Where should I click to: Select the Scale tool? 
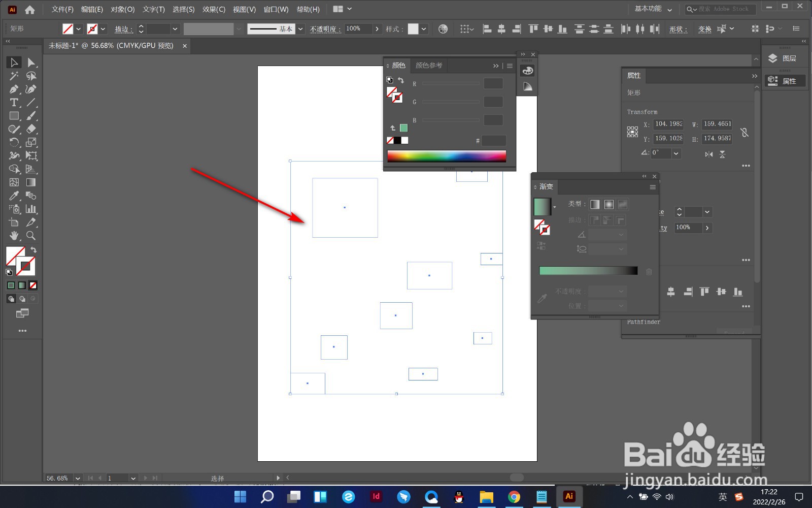(x=31, y=142)
